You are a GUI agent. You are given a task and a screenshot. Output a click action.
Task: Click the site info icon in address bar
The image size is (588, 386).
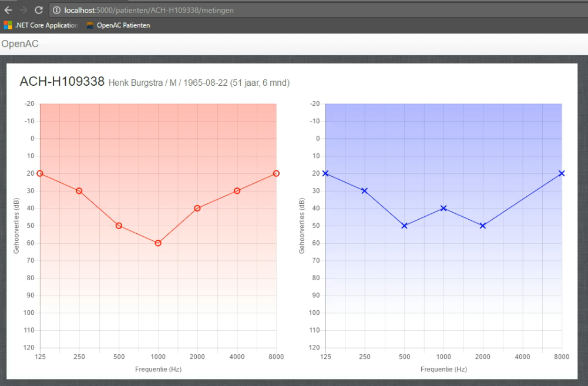coord(57,10)
